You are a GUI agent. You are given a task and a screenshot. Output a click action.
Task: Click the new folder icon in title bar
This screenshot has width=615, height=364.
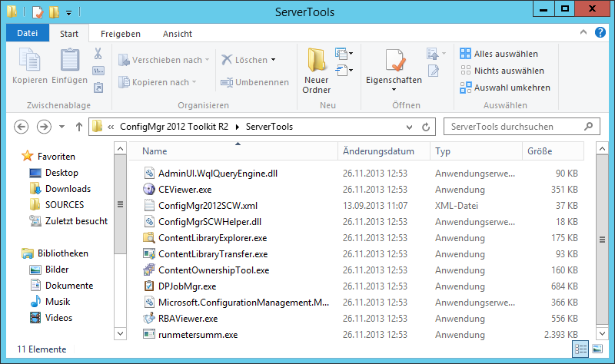click(55, 12)
